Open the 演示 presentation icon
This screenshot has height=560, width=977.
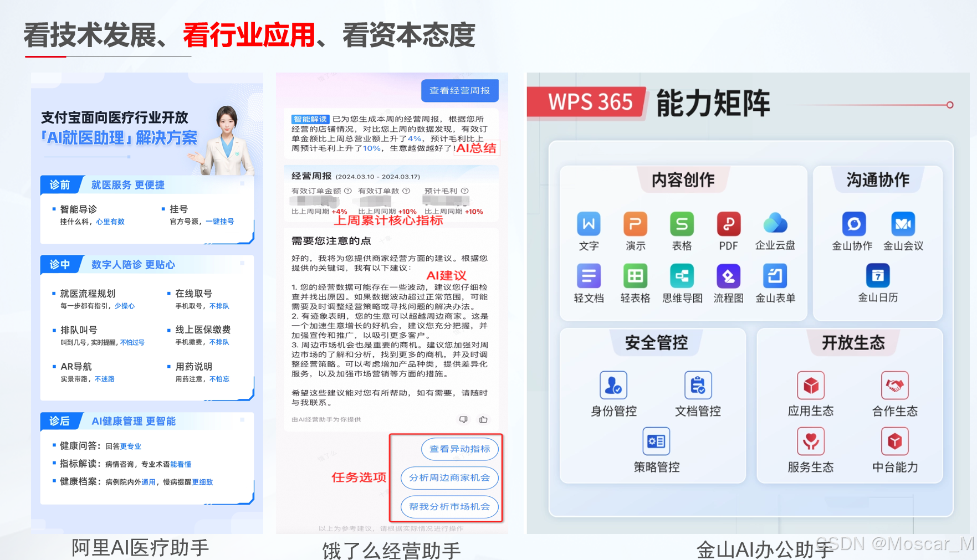(635, 224)
